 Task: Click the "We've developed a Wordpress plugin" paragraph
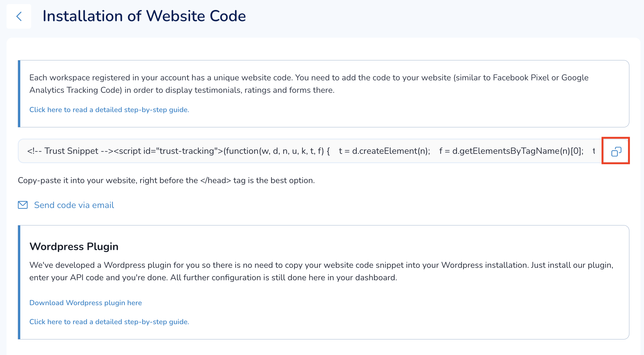point(321,271)
